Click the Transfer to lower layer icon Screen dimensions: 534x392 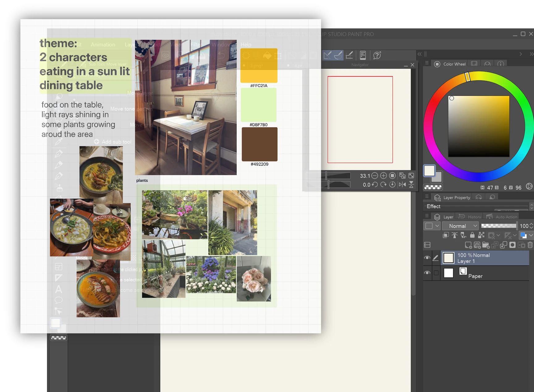pos(495,245)
